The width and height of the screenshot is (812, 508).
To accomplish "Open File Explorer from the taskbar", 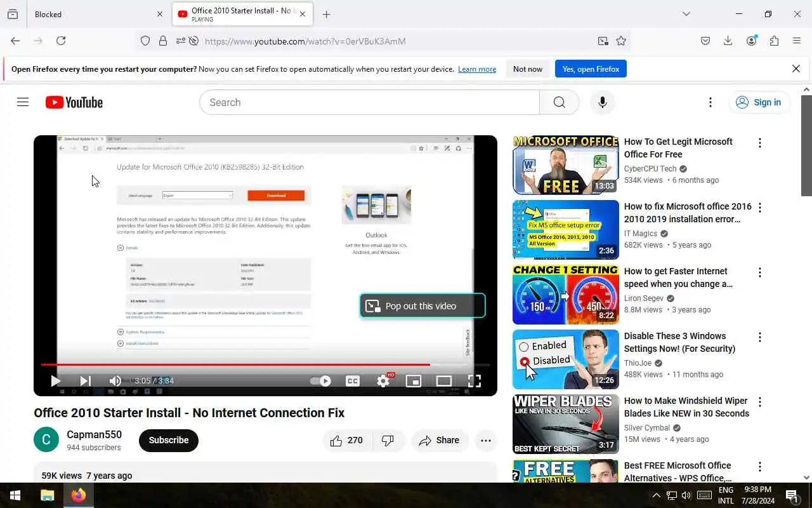I will point(48,495).
